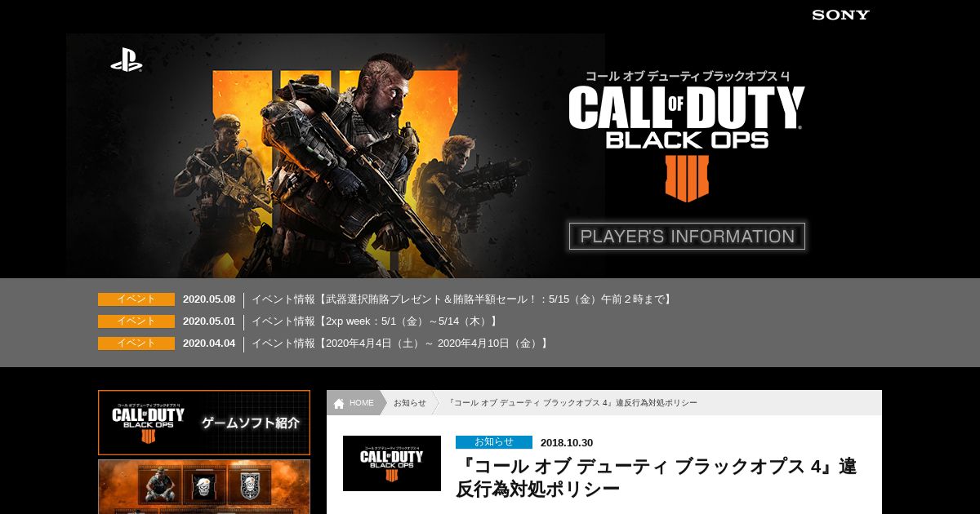Image resolution: width=980 pixels, height=514 pixels.
Task: Click the SONY logo in the header
Action: (840, 15)
